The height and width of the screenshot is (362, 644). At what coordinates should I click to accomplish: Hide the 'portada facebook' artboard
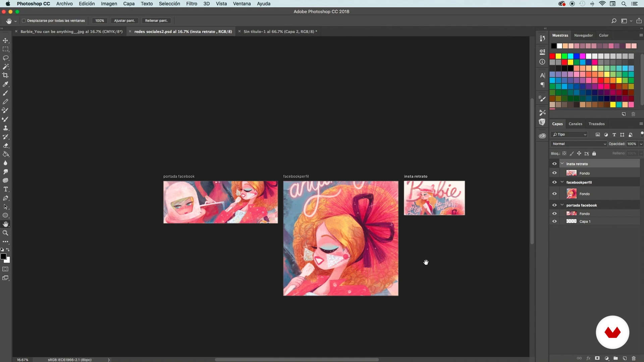554,205
